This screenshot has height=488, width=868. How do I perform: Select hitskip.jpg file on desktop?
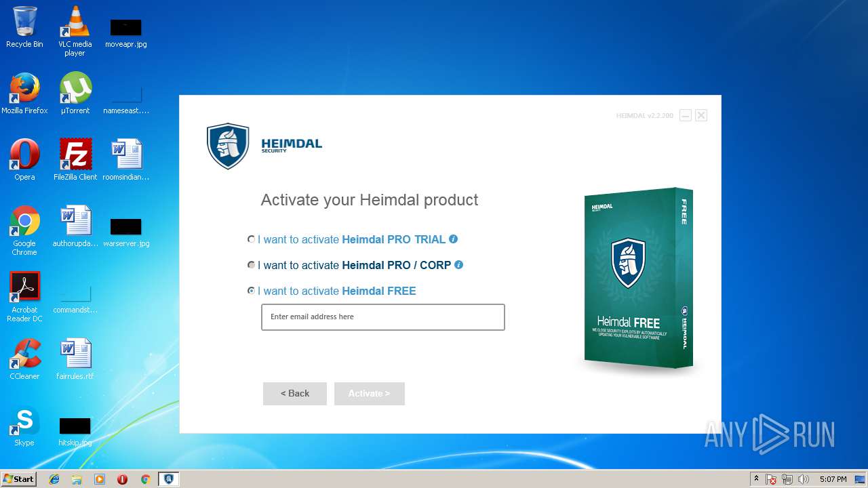coord(75,432)
